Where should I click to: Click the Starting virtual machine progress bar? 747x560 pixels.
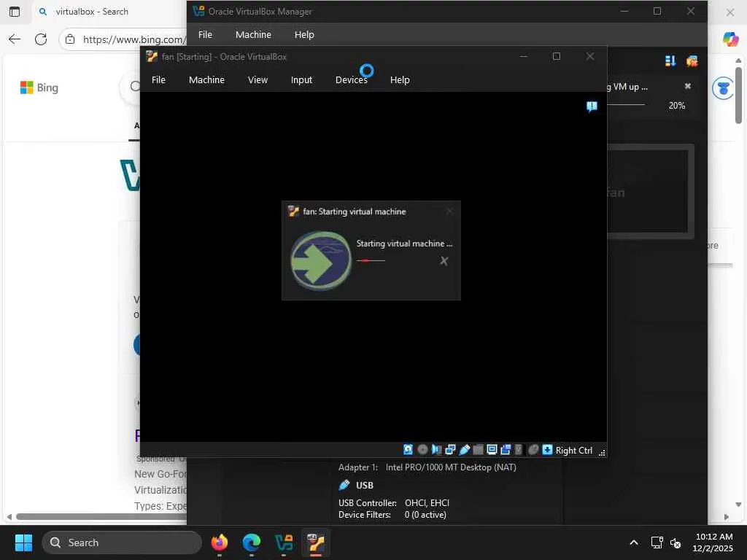click(371, 260)
